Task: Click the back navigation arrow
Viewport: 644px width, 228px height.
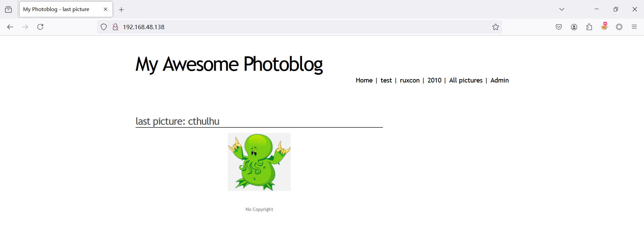Action: coord(10,27)
